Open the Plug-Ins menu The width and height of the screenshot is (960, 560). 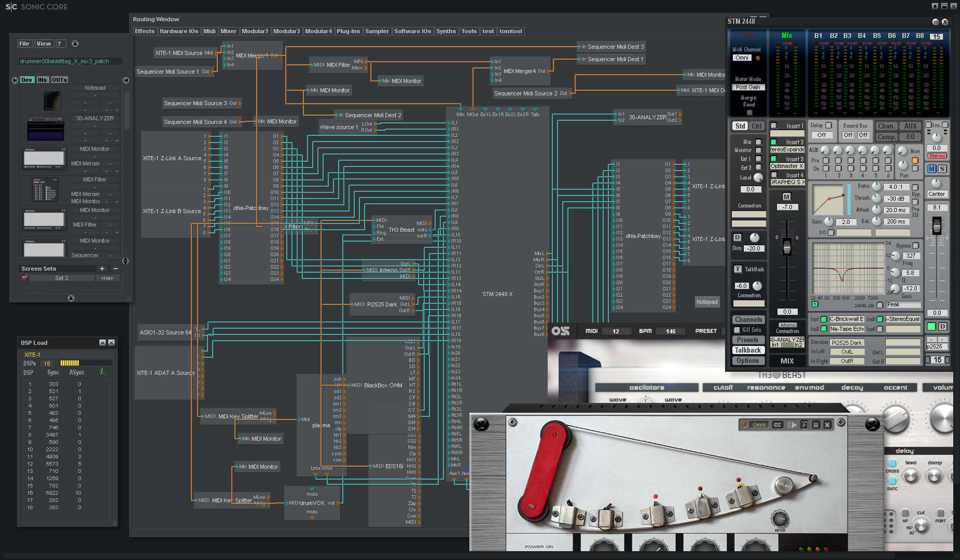(348, 31)
